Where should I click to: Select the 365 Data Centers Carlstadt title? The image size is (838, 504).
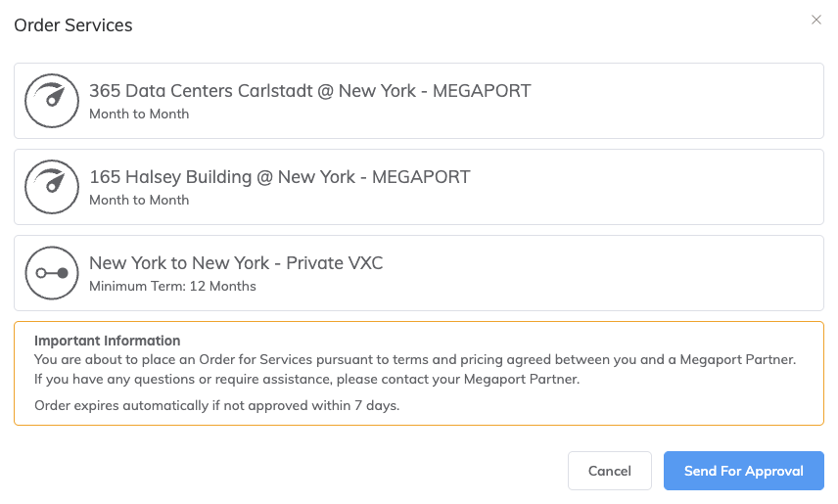coord(309,91)
